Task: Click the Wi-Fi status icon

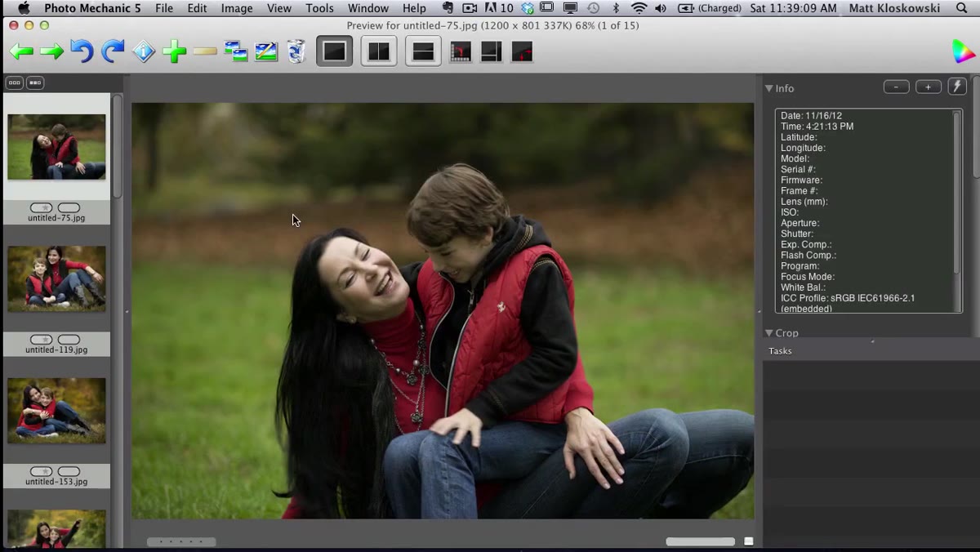Action: click(639, 8)
